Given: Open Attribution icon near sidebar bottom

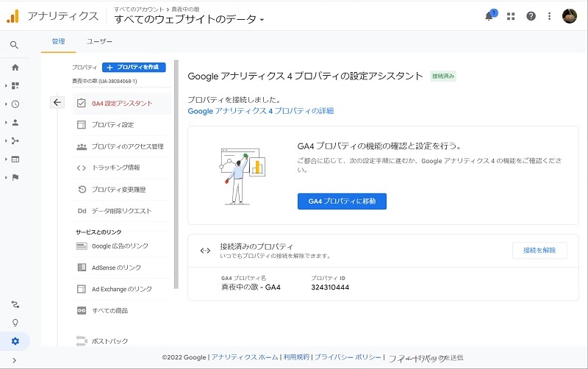Looking at the screenshot, I should pos(15,304).
